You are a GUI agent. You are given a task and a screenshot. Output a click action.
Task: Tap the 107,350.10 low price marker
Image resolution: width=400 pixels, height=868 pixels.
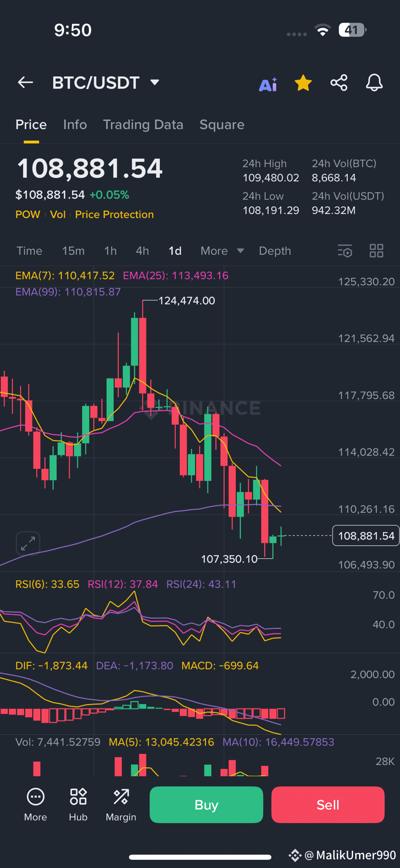coord(229,559)
